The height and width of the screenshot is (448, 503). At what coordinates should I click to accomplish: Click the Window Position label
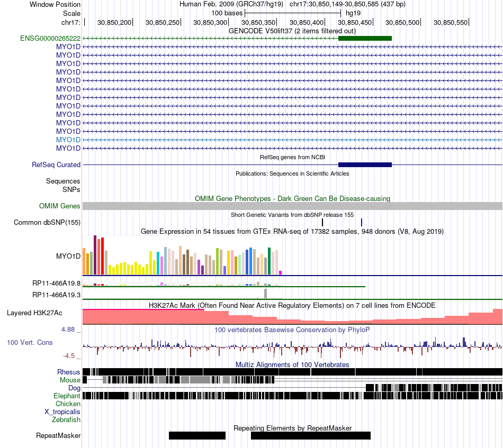55,4
